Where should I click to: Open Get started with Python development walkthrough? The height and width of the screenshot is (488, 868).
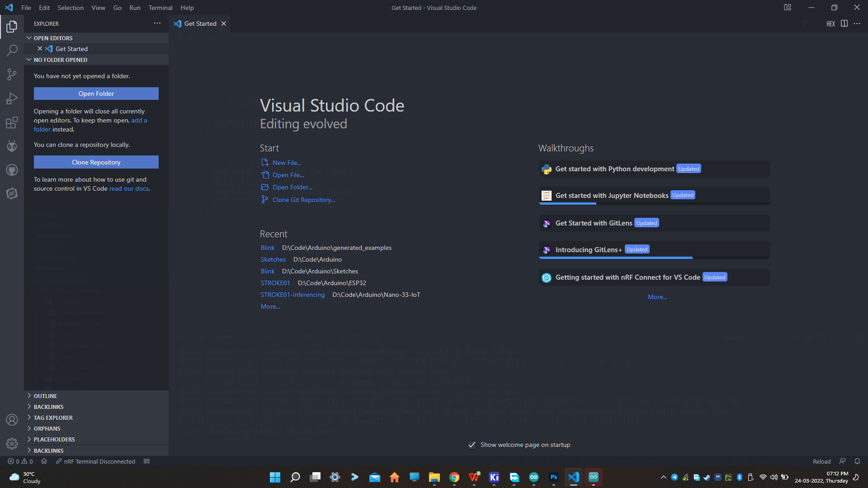point(654,169)
